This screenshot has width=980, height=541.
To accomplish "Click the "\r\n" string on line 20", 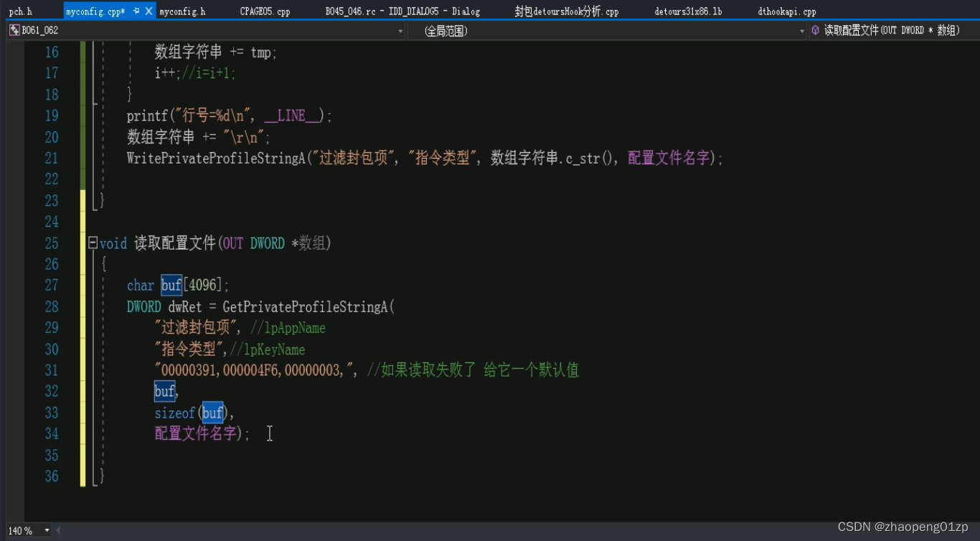I will 245,137.
